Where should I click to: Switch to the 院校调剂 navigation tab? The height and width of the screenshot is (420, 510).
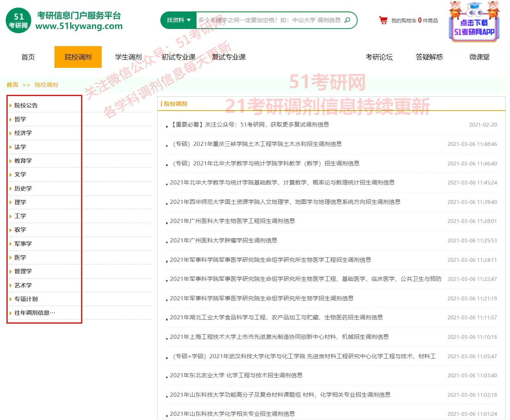click(78, 57)
